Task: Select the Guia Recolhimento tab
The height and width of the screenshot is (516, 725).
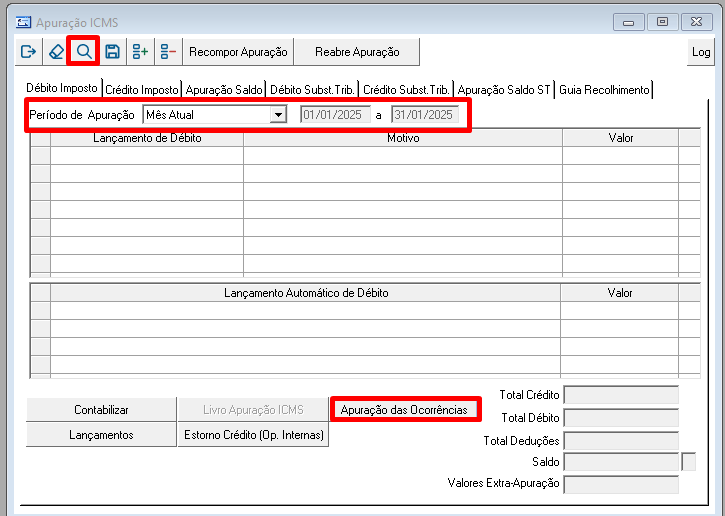Action: (x=604, y=90)
